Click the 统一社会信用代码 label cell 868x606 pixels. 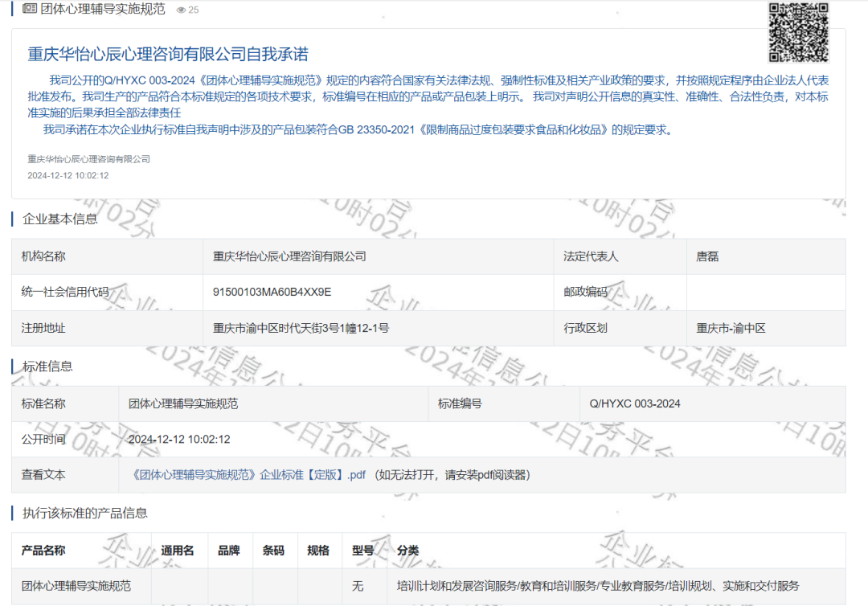[107, 293]
